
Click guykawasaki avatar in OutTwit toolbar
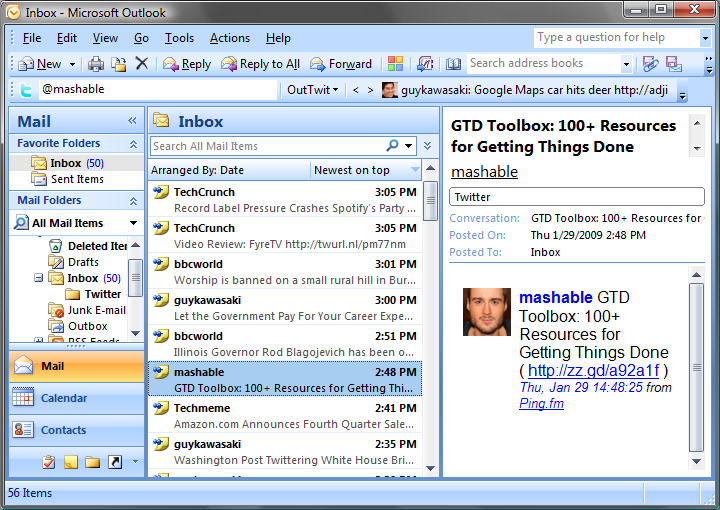[389, 90]
